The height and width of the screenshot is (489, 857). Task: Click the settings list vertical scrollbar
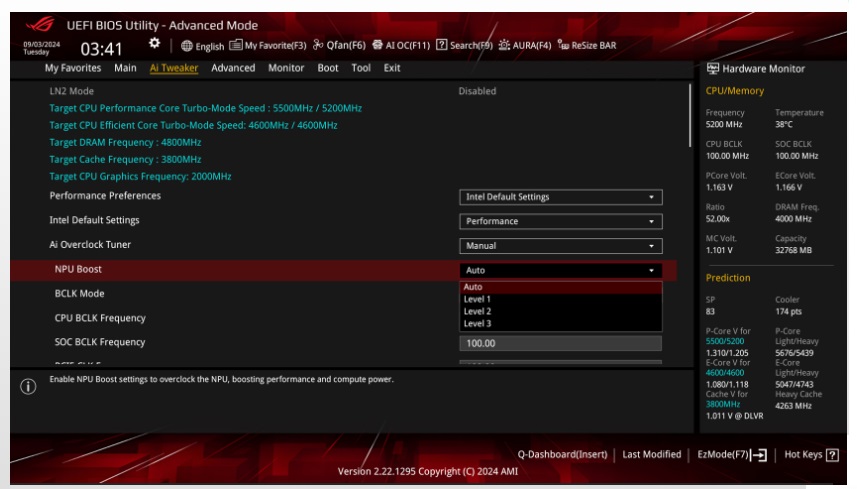(x=690, y=115)
